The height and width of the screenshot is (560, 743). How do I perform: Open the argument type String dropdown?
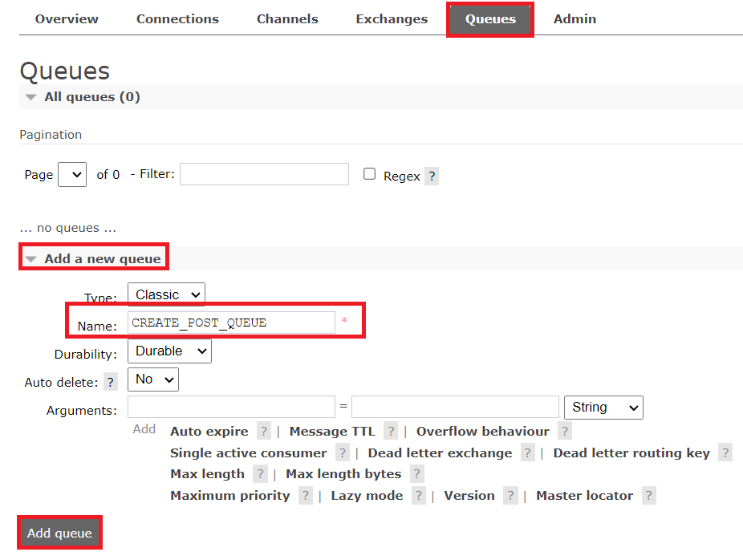coord(603,408)
